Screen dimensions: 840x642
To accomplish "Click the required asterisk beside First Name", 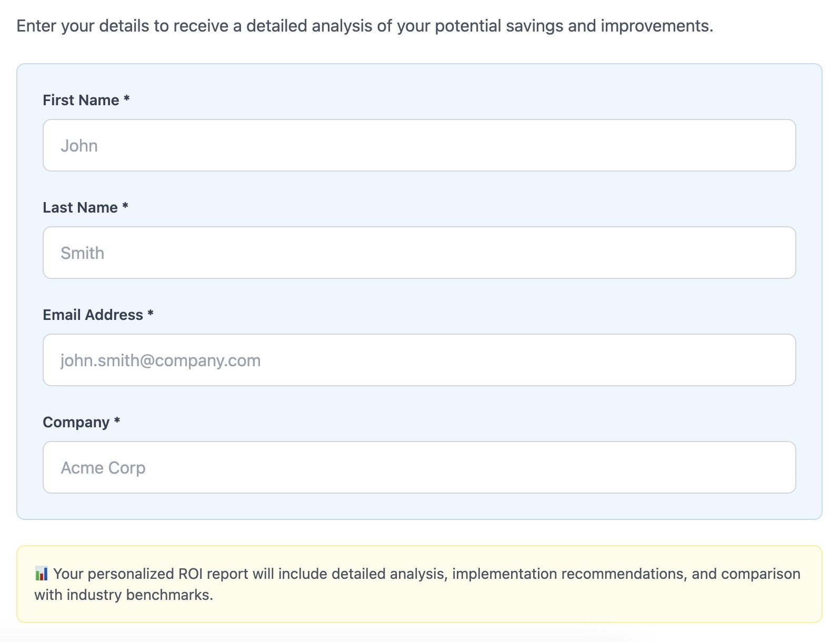I will [127, 99].
